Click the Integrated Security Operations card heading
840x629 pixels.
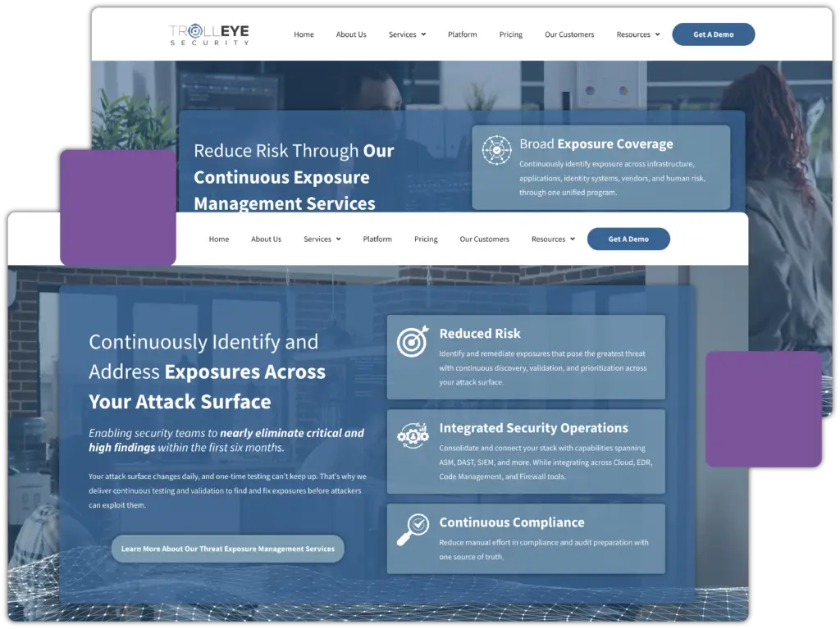pos(533,428)
